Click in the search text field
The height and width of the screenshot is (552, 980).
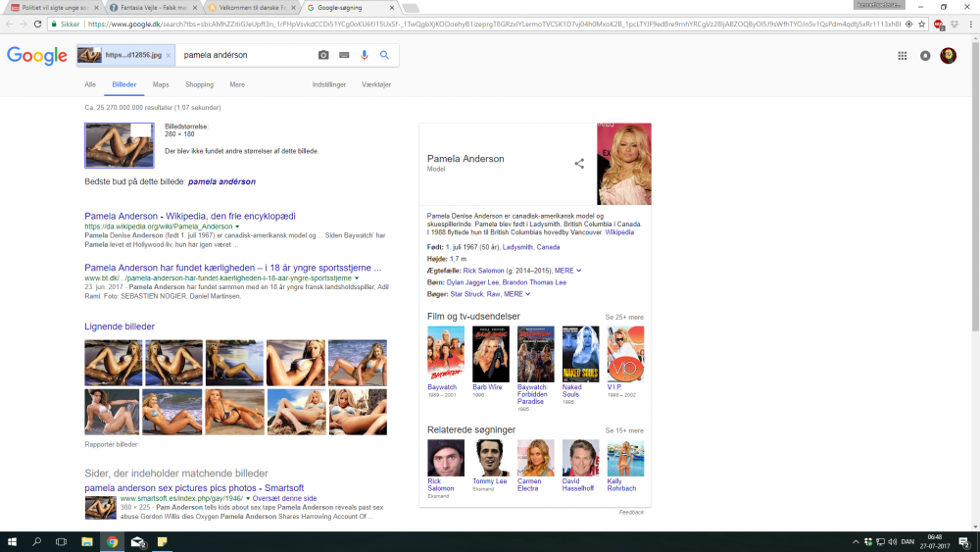247,55
